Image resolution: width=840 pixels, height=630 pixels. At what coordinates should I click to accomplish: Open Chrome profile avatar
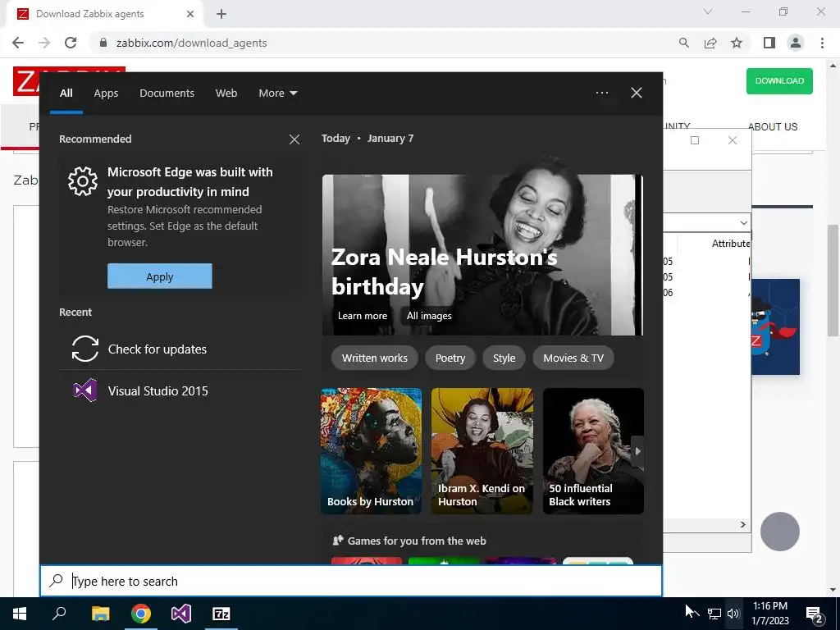coord(796,43)
